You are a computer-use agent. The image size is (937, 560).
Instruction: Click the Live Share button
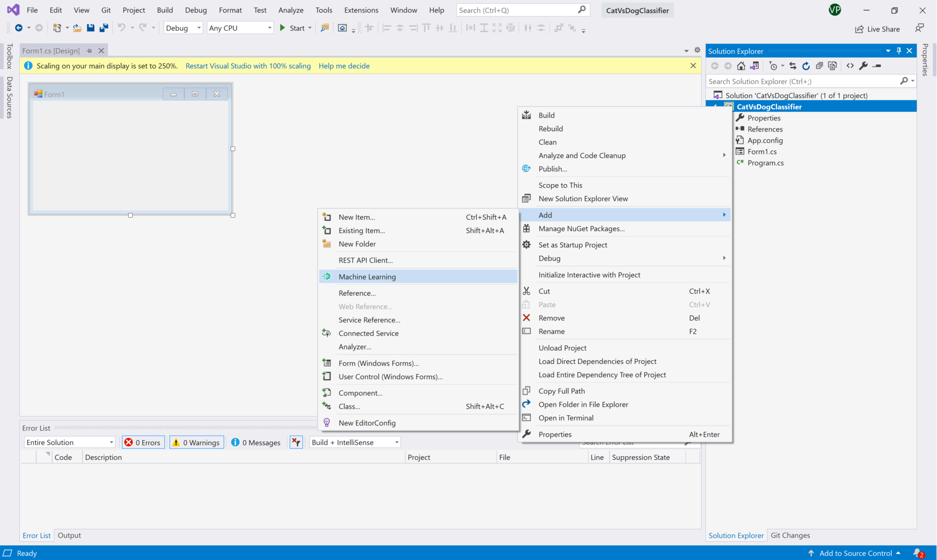pos(877,29)
